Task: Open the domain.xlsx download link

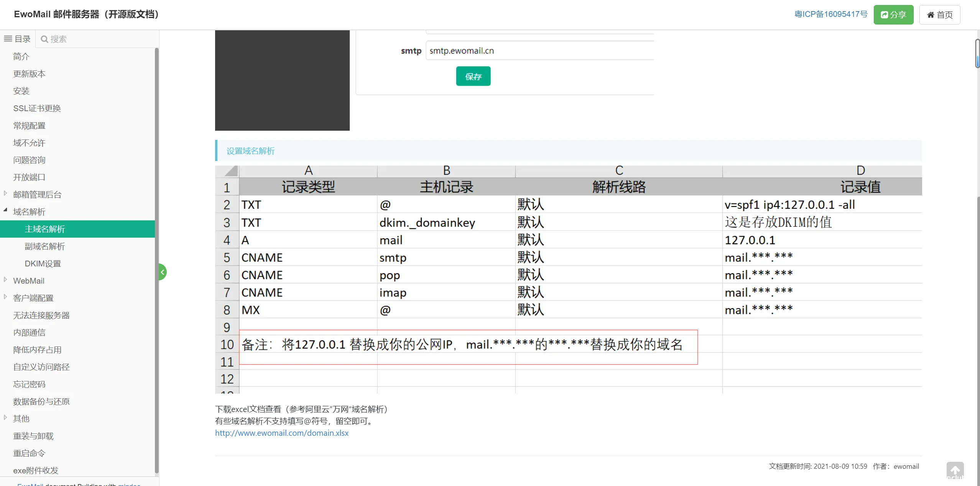Action: (281, 433)
